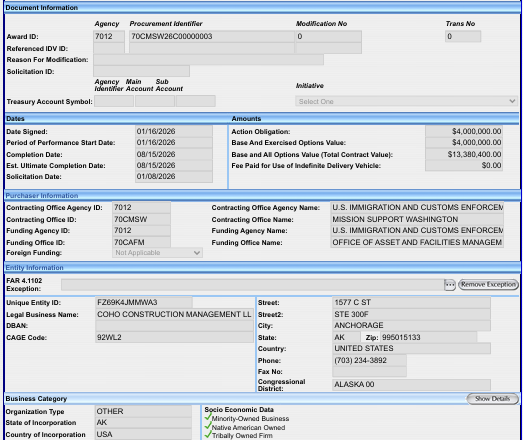Viewport: 523px width, 440px height.
Task: Click the Unique Entity ID field FZ69K4JMMWA3
Action: point(144,303)
